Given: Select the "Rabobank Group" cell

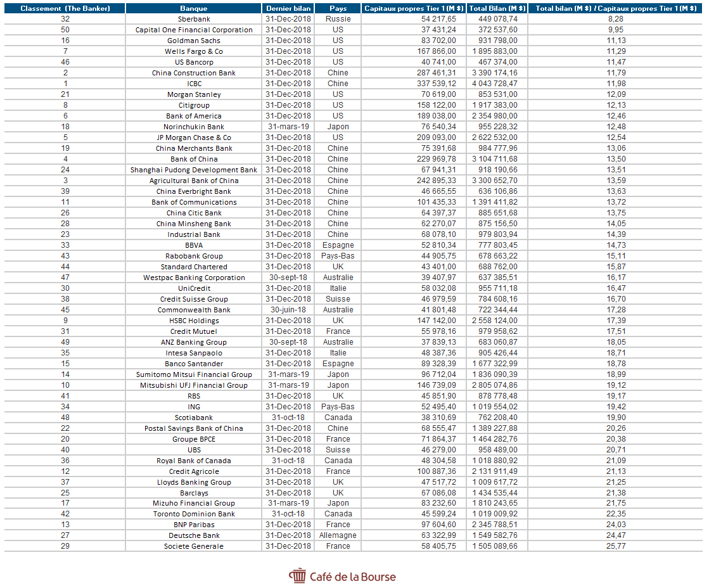Looking at the screenshot, I should coord(194,256).
